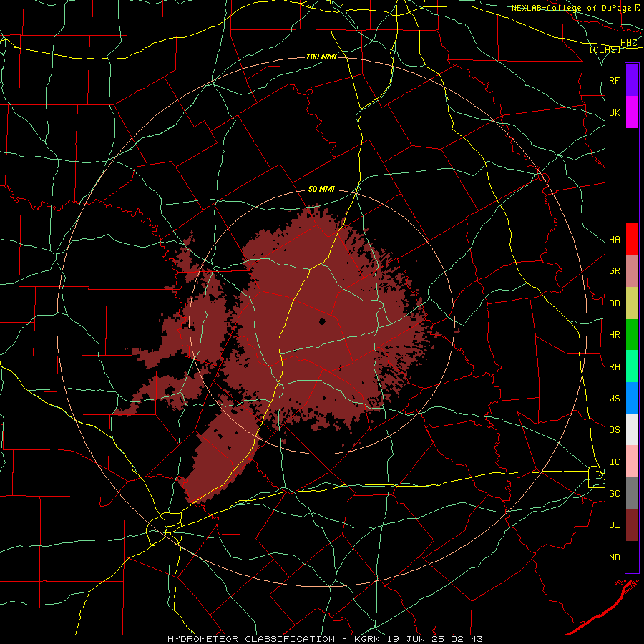Screen dimensions: 644x644
Task: Click the black radar site dot
Action: click(323, 321)
